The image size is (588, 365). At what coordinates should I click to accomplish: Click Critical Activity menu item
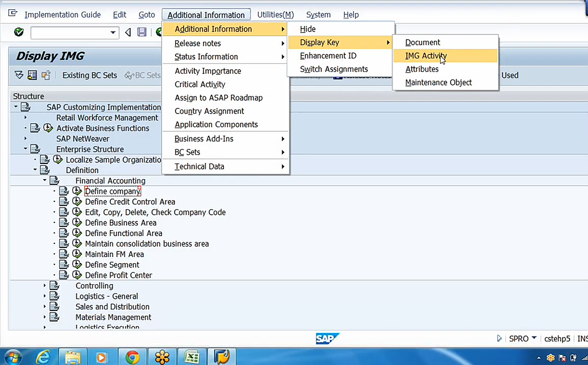[x=225, y=85]
